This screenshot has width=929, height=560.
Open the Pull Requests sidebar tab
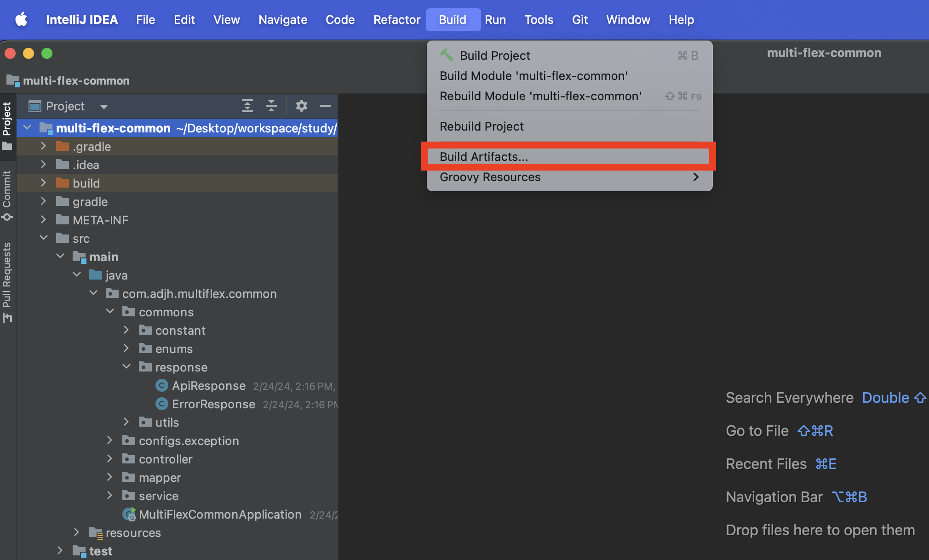tap(7, 281)
